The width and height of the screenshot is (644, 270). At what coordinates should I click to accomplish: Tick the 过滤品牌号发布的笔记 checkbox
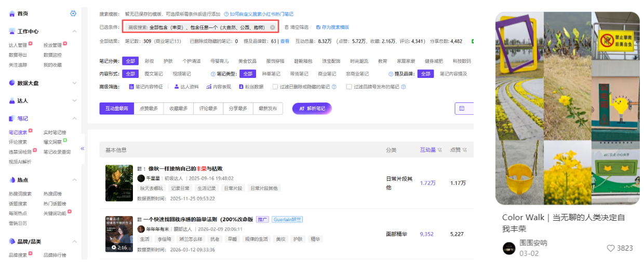[x=349, y=87]
